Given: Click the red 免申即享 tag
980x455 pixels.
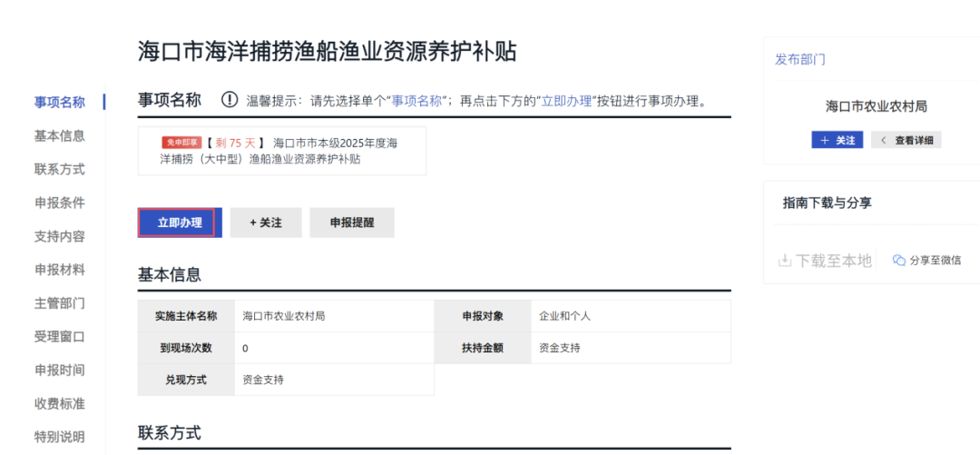Looking at the screenshot, I should [x=181, y=143].
